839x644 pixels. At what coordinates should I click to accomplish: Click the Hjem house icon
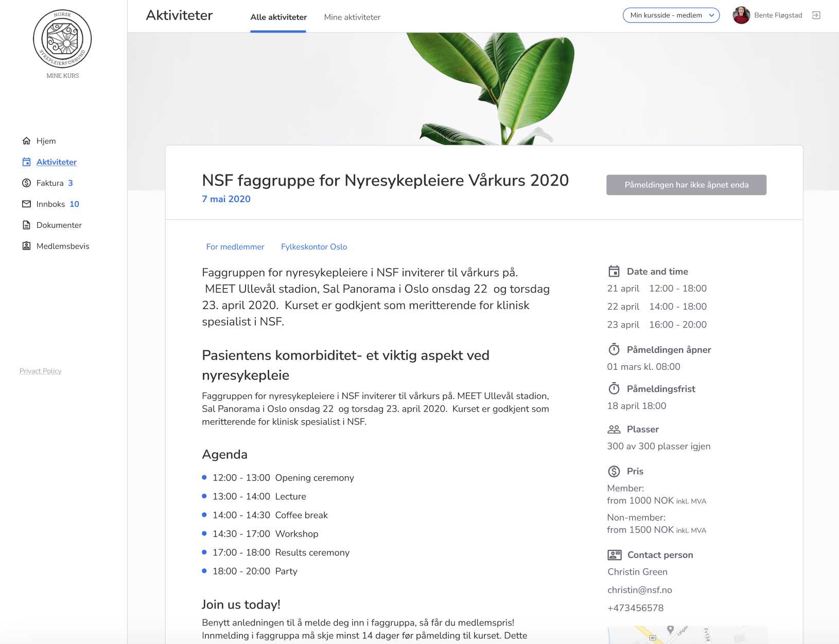27,141
